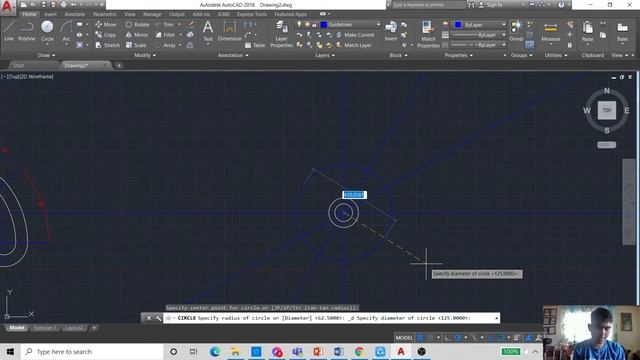Image resolution: width=640 pixels, height=360 pixels.
Task: Select the Array tool
Action: tap(166, 45)
